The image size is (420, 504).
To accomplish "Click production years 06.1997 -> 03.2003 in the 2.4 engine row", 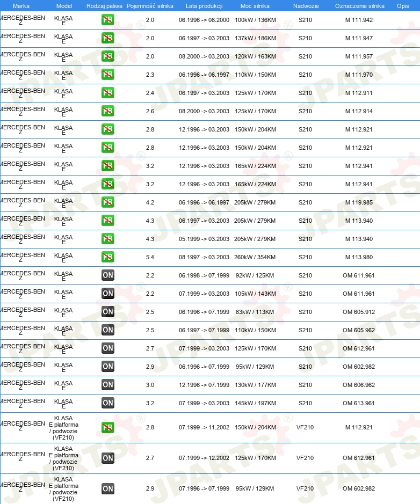I will click(x=204, y=93).
